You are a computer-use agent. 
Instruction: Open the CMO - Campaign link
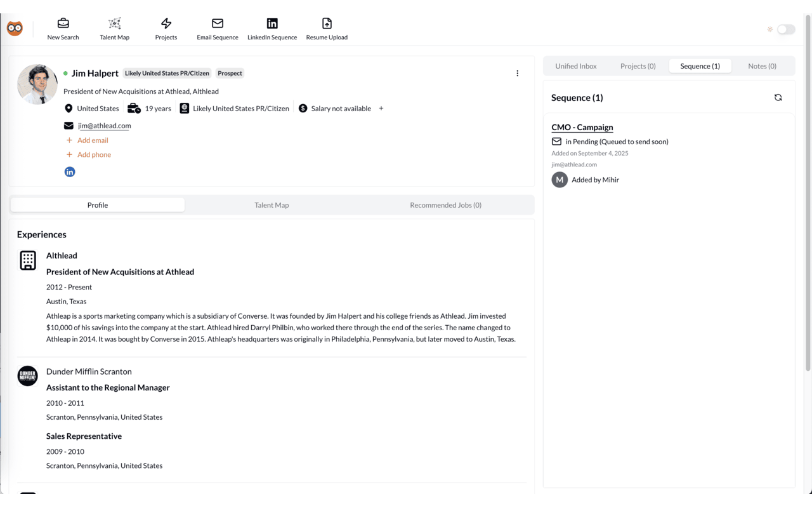point(582,127)
